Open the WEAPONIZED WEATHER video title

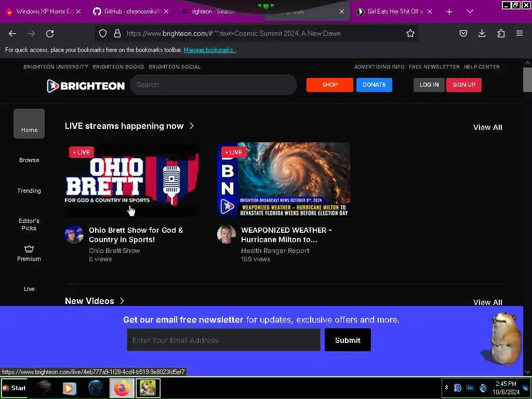click(x=286, y=235)
